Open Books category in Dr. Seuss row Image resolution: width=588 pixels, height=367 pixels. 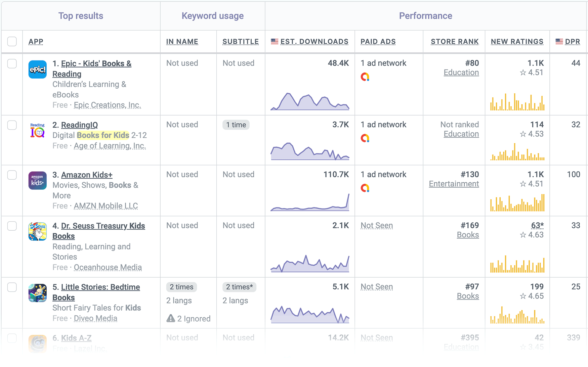point(468,235)
